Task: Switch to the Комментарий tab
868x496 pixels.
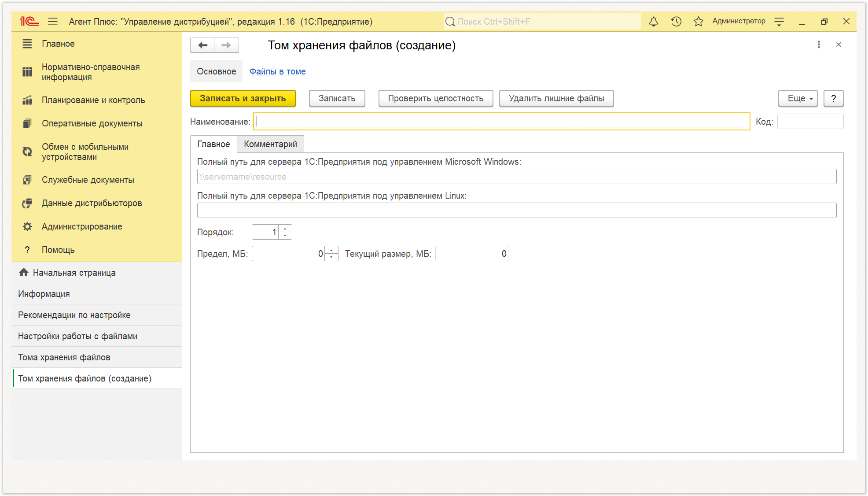Action: [x=270, y=144]
